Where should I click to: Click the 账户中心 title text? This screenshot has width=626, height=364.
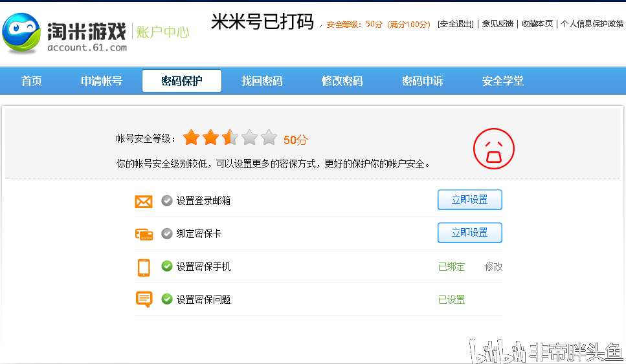[x=163, y=32]
